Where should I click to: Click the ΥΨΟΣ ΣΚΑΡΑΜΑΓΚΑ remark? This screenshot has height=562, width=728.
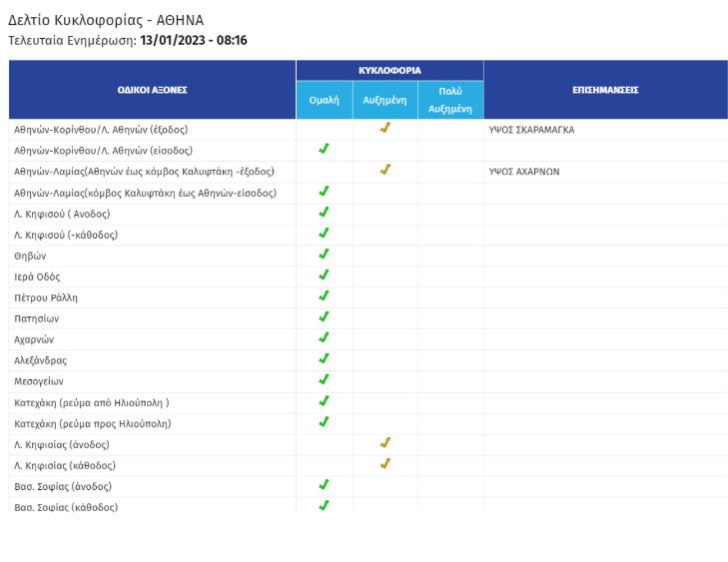point(531,130)
